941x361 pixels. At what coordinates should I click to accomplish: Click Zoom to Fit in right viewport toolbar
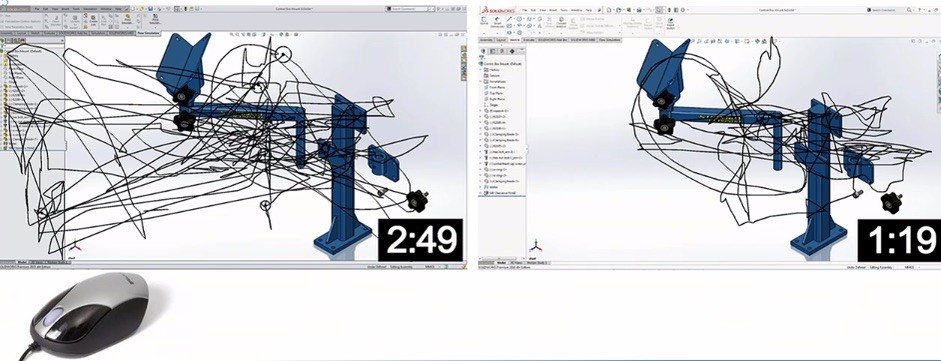point(693,41)
